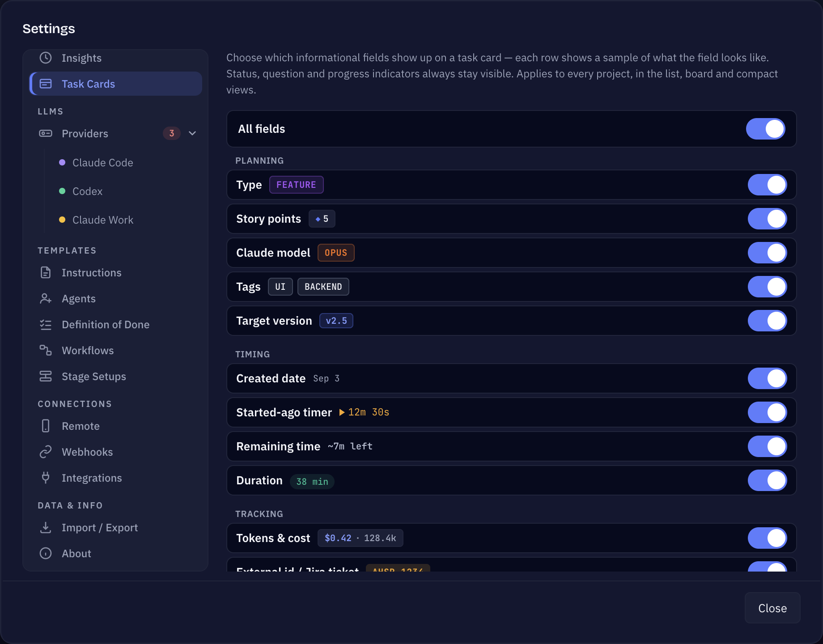Turn off Story points toggle
Screen dimensions: 823x644
pyautogui.click(x=768, y=219)
